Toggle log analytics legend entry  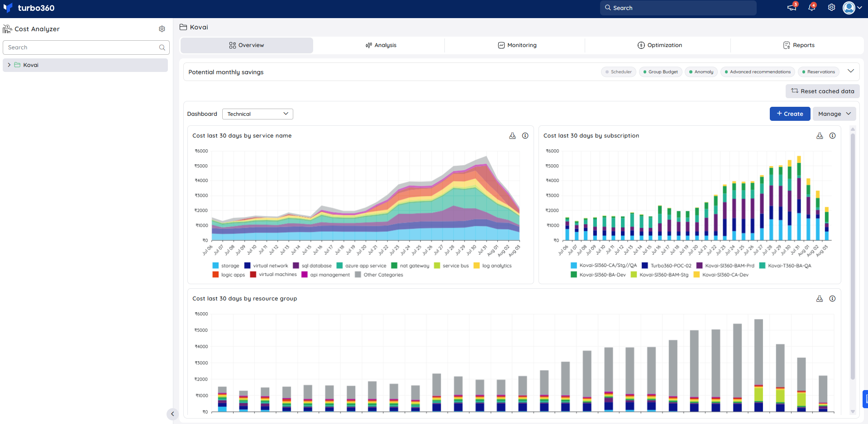pyautogui.click(x=492, y=266)
